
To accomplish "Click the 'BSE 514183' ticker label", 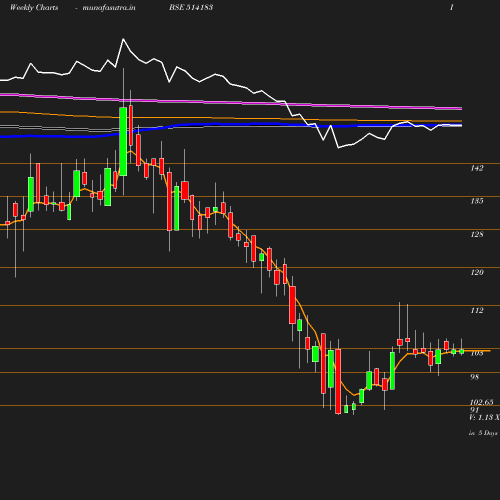I will point(191,7).
